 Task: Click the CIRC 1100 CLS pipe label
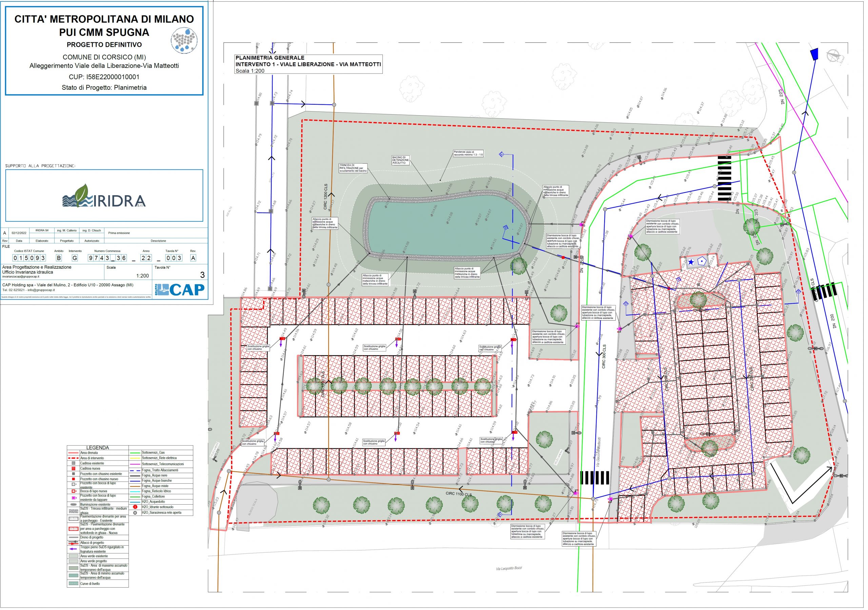(458, 494)
